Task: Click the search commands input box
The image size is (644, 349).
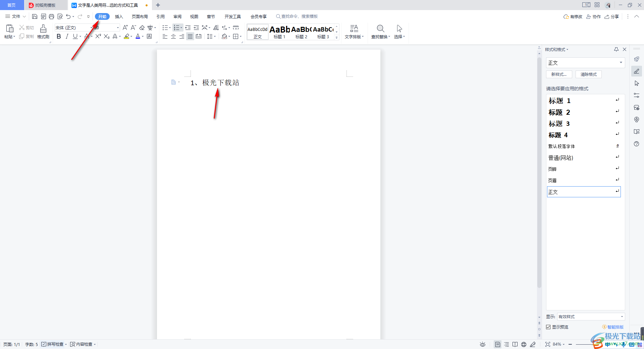Action: pyautogui.click(x=297, y=16)
